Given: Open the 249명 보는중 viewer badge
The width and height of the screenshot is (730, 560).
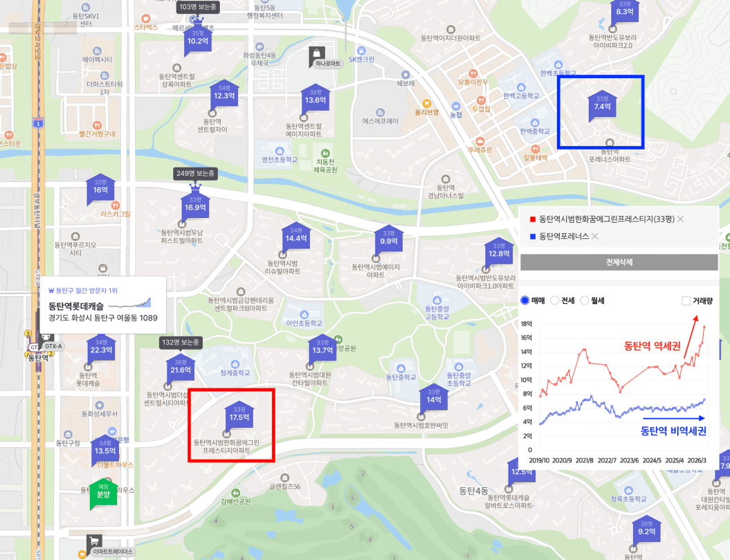Looking at the screenshot, I should tap(195, 173).
